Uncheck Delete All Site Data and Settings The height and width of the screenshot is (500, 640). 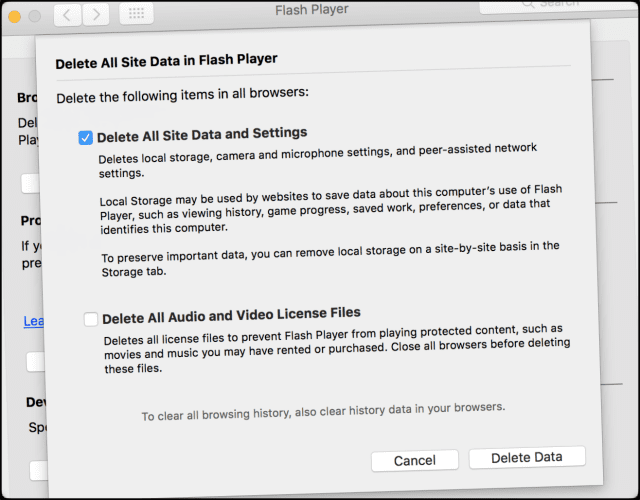click(x=85, y=138)
